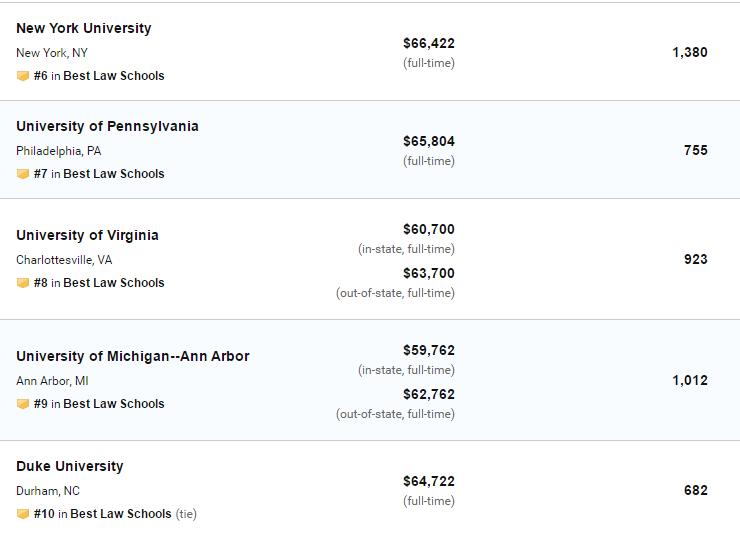Click the badge icon beside NYU's #6 ranking

[23, 76]
